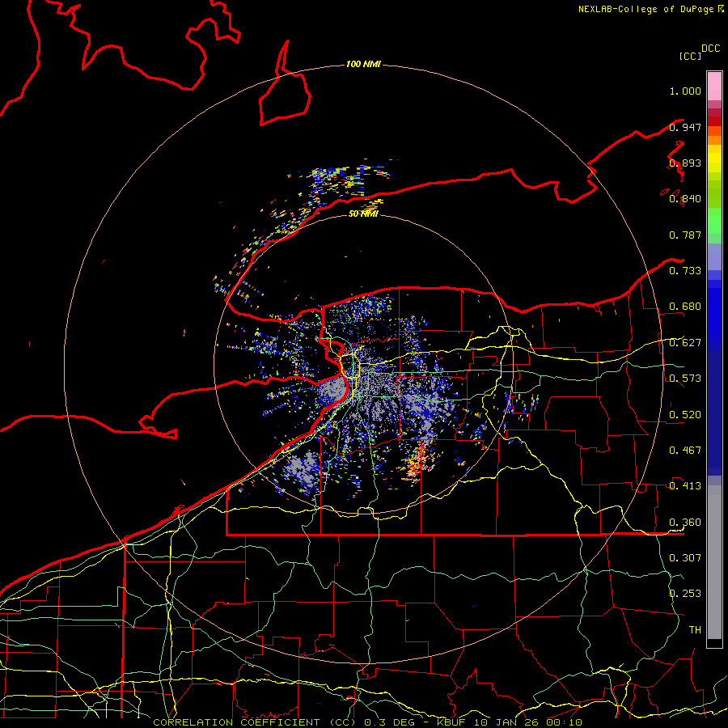Pick the pink segment at the color bar top
Image resolution: width=728 pixels, height=728 pixels.
coord(714,87)
